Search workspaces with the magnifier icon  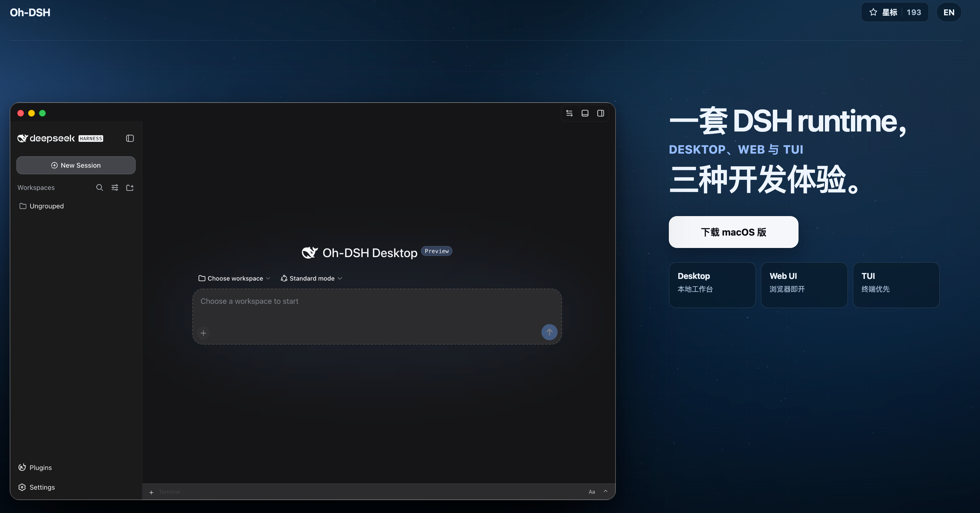click(99, 188)
